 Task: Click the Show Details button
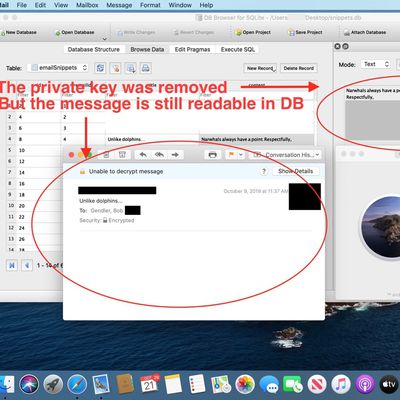tap(296, 171)
